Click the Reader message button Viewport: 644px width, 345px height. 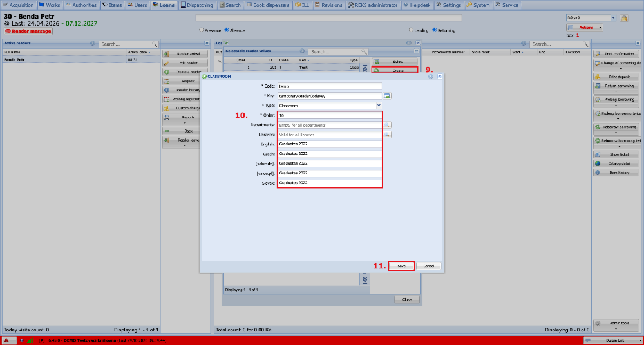click(28, 31)
